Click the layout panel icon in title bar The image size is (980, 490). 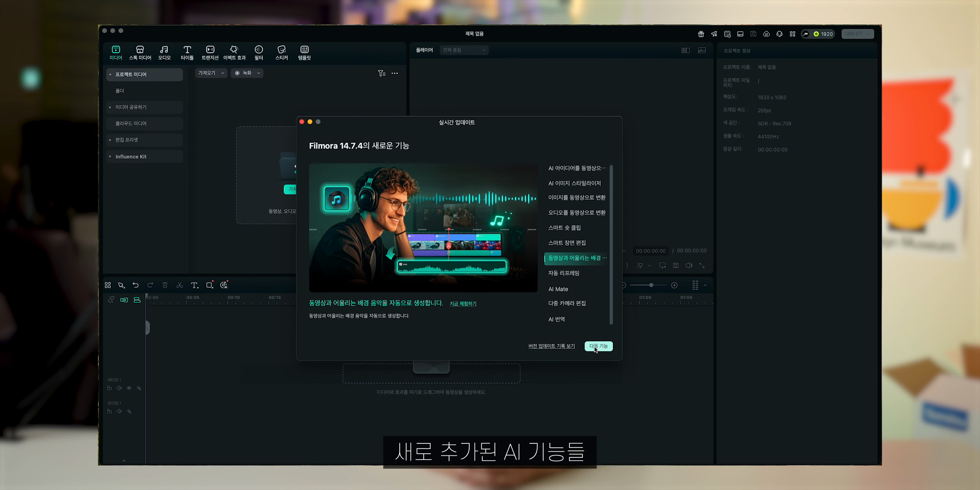tap(740, 34)
